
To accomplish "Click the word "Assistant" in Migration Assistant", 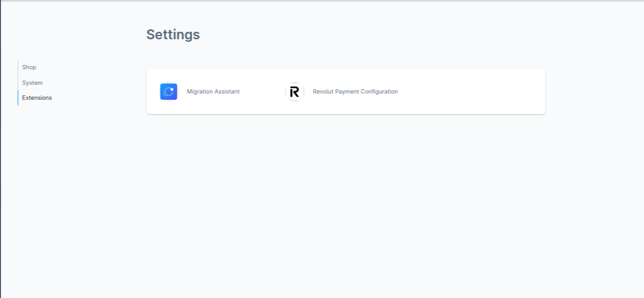I will 227,92.
